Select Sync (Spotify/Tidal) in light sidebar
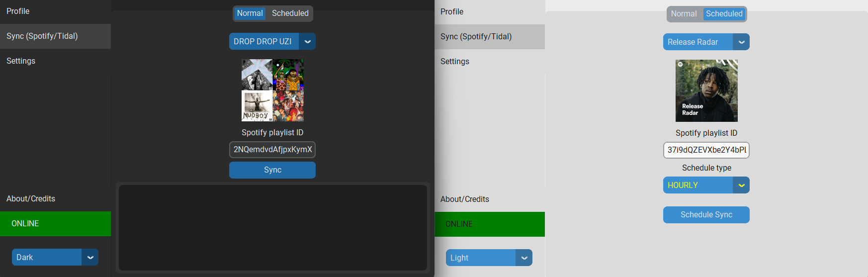868x277 pixels. pos(489,36)
